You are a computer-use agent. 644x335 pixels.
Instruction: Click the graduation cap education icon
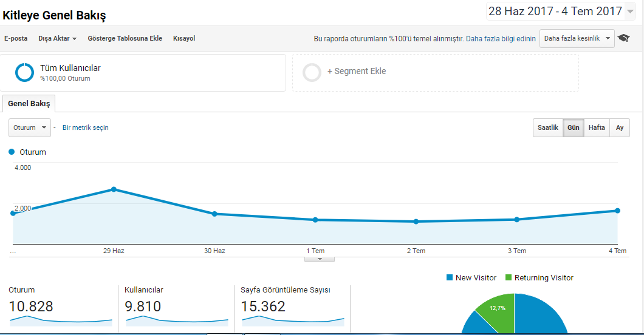tap(623, 38)
